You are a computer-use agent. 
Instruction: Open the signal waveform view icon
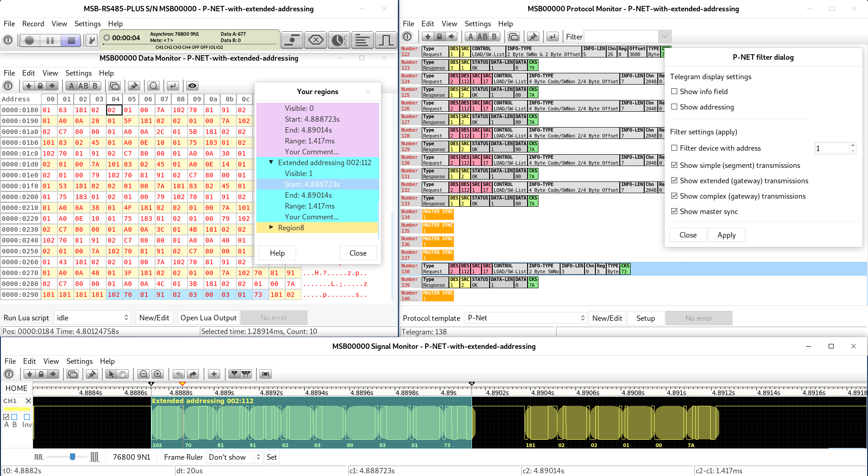(x=386, y=40)
